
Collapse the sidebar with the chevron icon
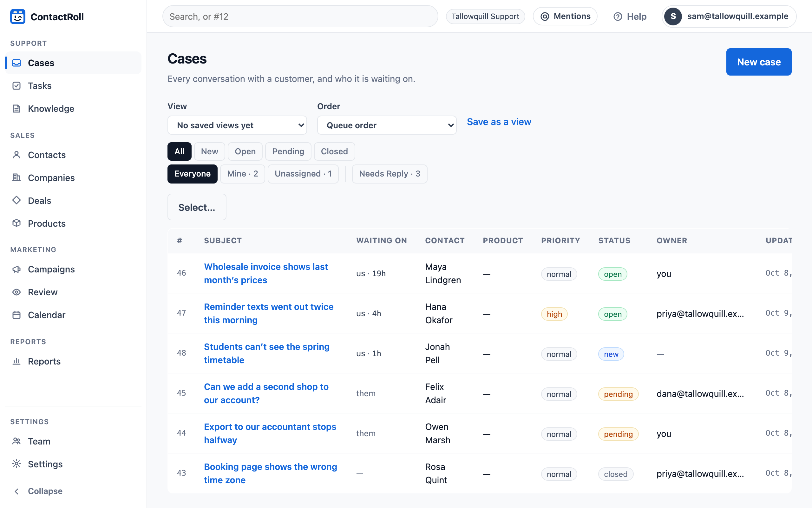(16, 491)
